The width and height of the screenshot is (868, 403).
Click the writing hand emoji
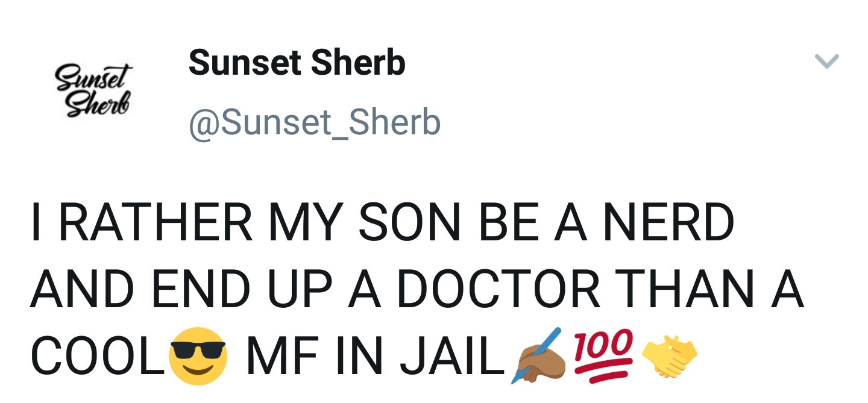(537, 356)
